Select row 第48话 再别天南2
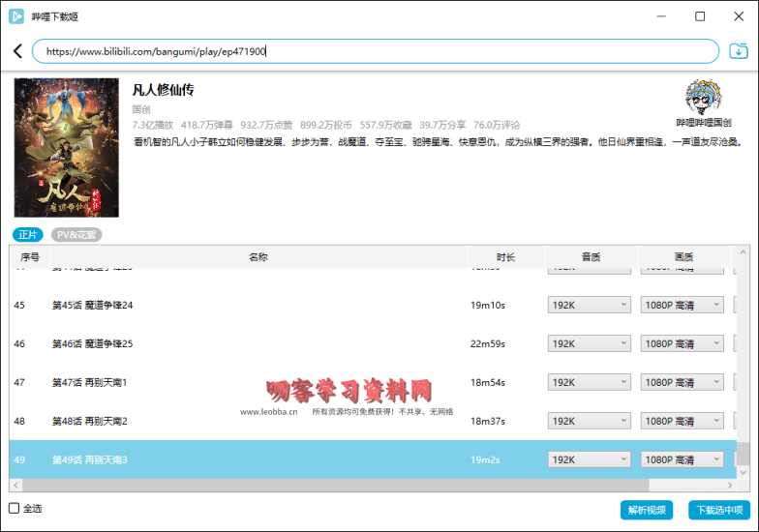This screenshot has height=532, width=759. coord(373,422)
